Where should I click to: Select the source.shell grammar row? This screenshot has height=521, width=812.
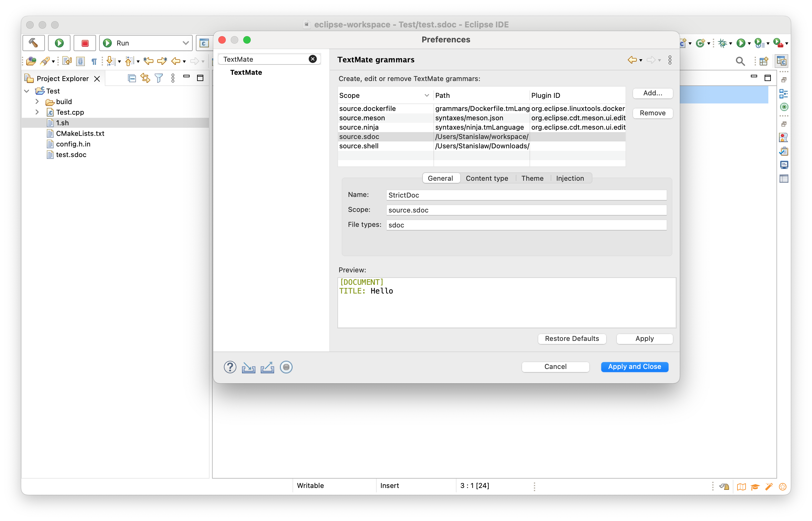(x=481, y=146)
